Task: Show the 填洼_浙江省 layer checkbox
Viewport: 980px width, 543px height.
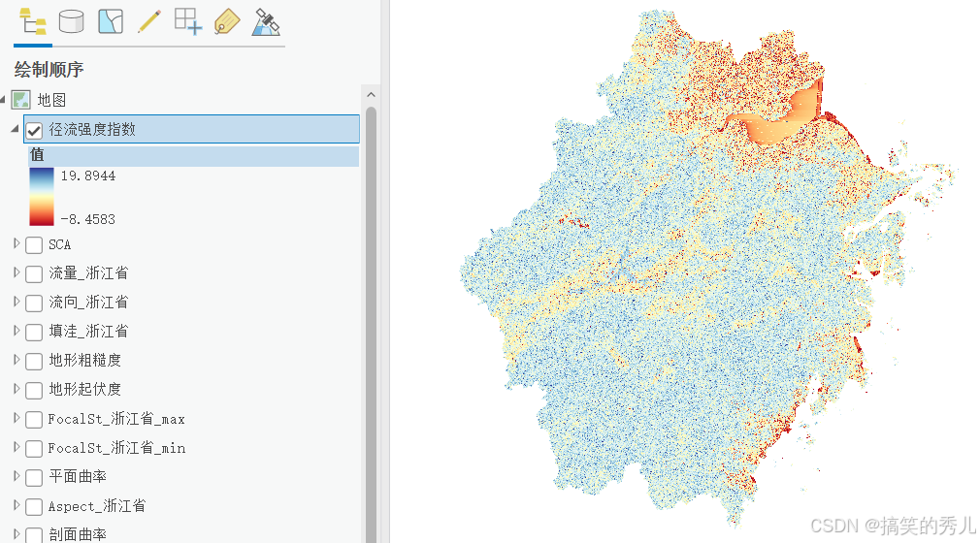Action: coord(34,332)
